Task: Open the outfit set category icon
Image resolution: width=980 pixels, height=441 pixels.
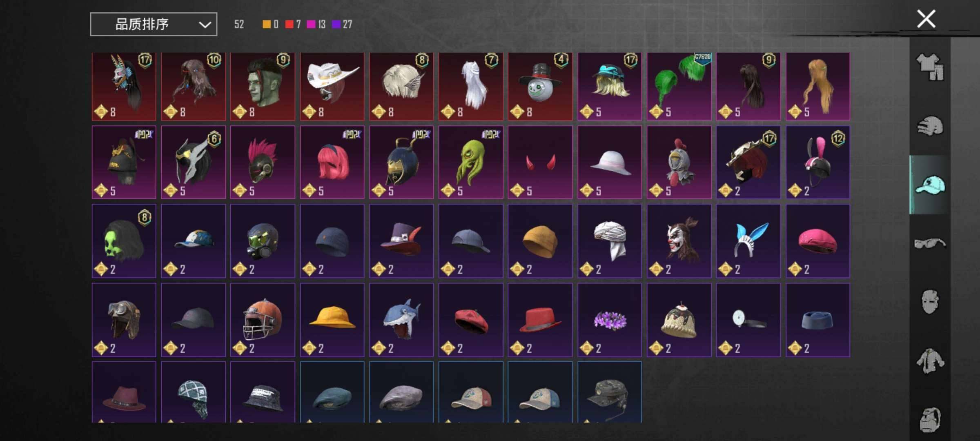Action: (x=930, y=67)
